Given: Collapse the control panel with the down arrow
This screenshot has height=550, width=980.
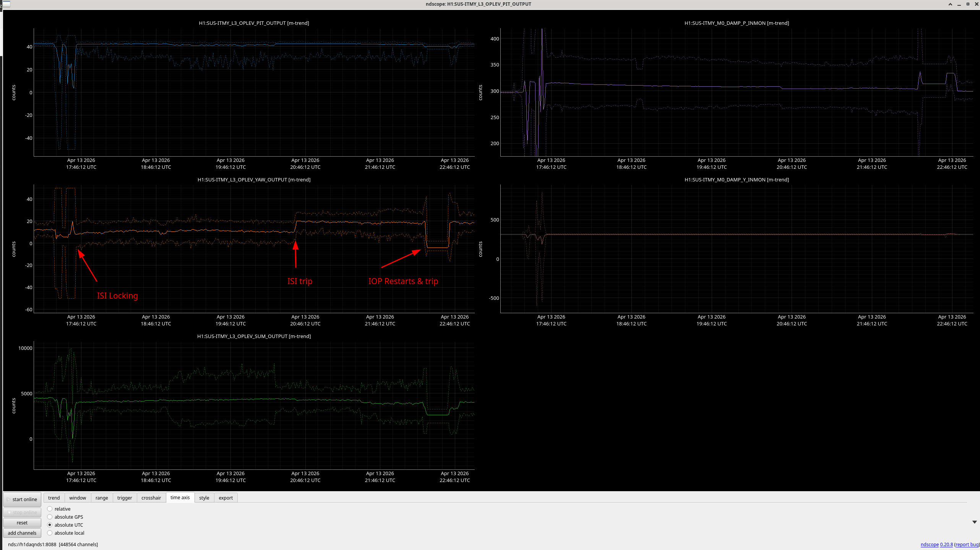Looking at the screenshot, I should (x=974, y=522).
